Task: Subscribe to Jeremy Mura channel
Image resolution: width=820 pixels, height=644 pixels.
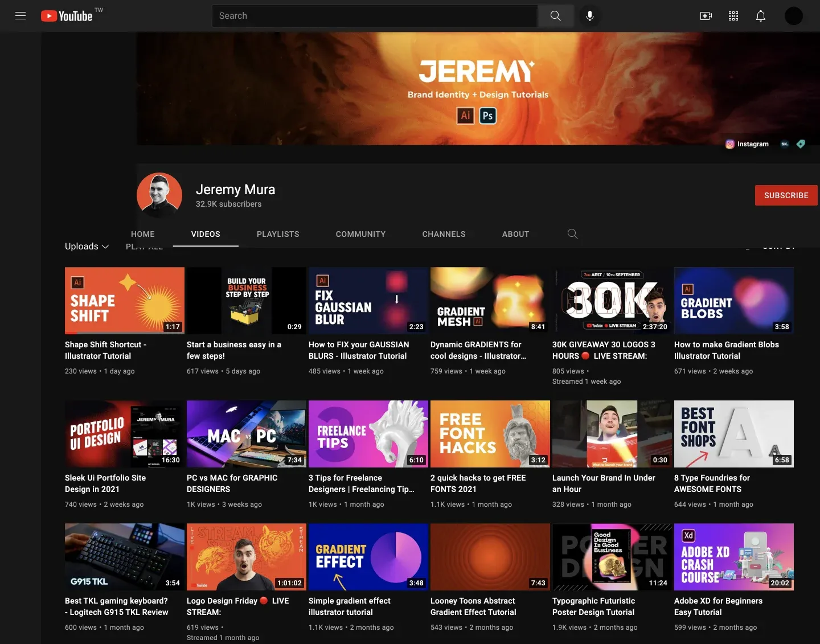Action: pyautogui.click(x=786, y=195)
